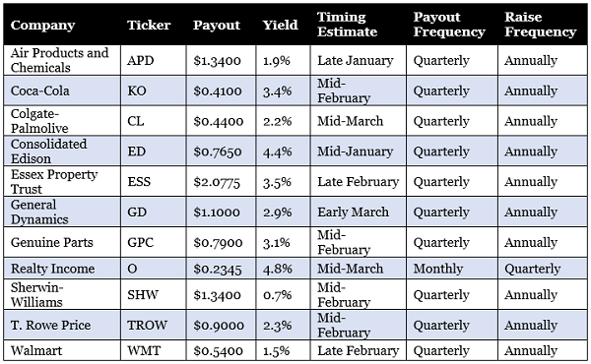Screen dimensions: 591x364
Task: Click the Timing Estimate header
Action: point(347,25)
